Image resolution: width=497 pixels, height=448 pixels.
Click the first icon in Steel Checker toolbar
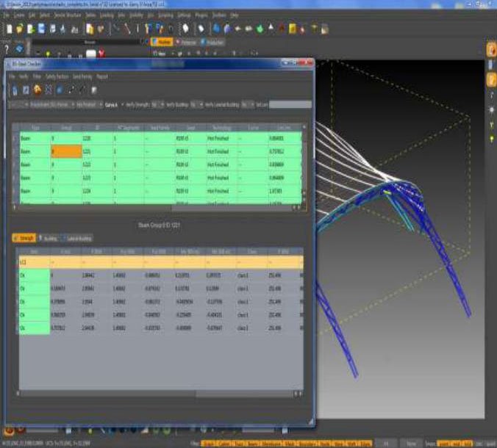13,90
